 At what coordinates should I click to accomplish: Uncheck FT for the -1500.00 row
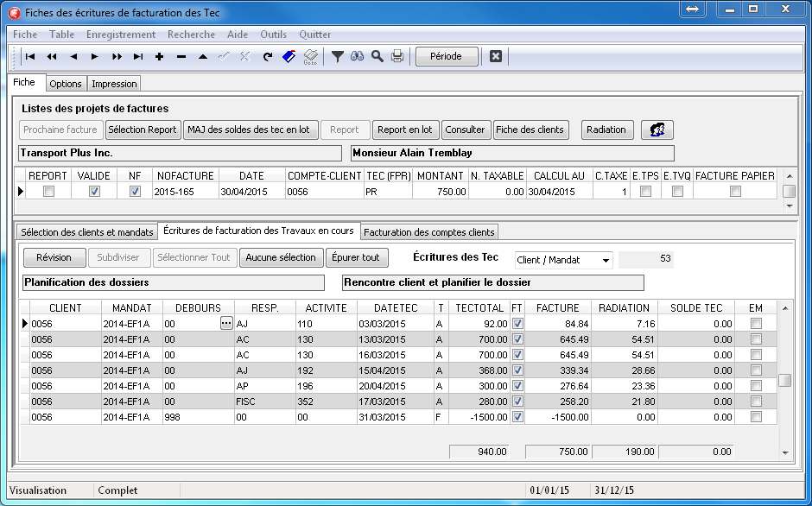[517, 417]
